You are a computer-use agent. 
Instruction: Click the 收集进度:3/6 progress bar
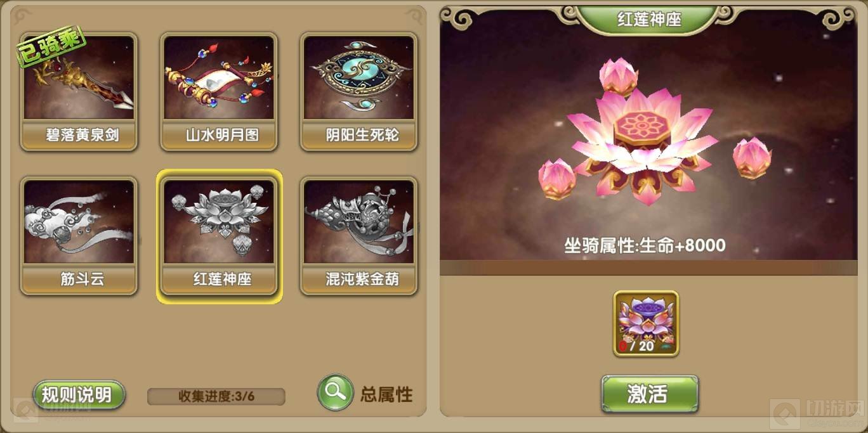[216, 397]
